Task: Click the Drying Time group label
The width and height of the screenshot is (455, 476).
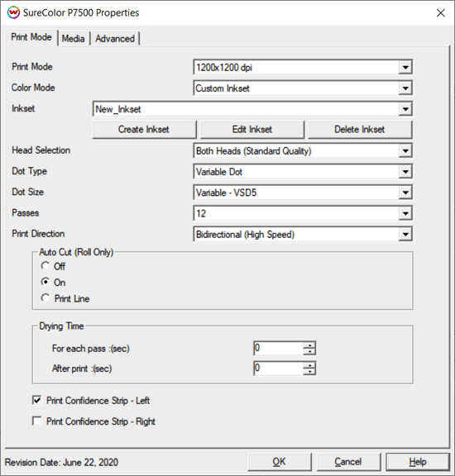Action: [x=61, y=326]
